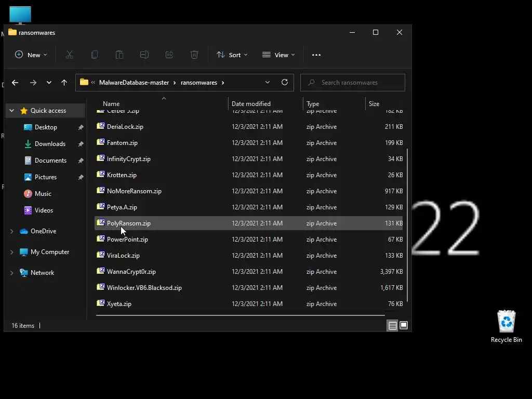Image resolution: width=532 pixels, height=399 pixels.
Task: Switch to details view icon in status bar
Action: point(393,325)
